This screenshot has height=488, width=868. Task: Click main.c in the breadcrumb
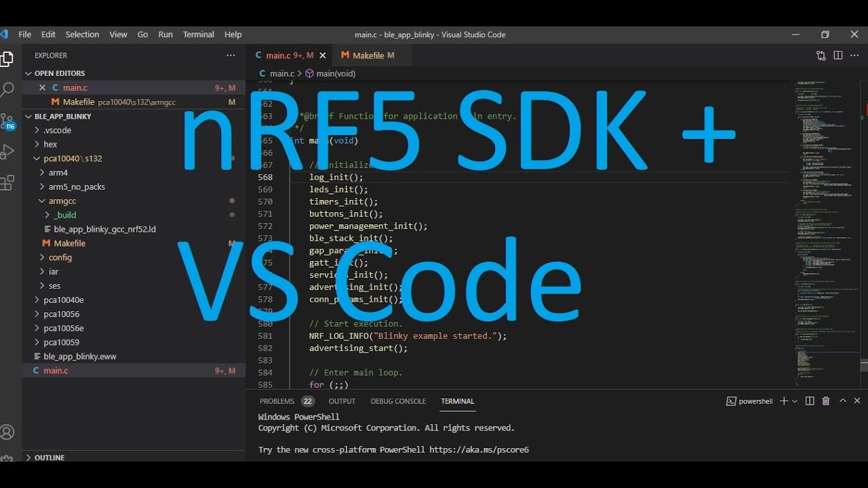click(x=277, y=73)
